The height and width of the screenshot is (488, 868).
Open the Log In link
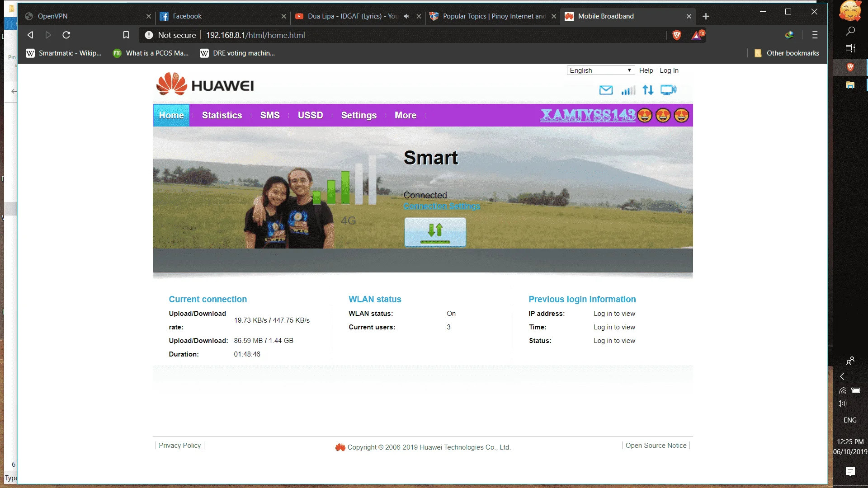[x=669, y=70]
